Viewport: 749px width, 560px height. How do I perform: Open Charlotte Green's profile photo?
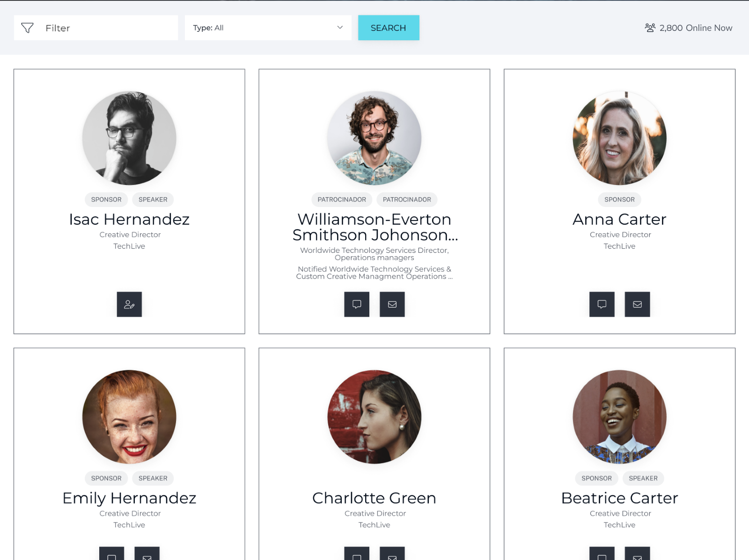374,417
